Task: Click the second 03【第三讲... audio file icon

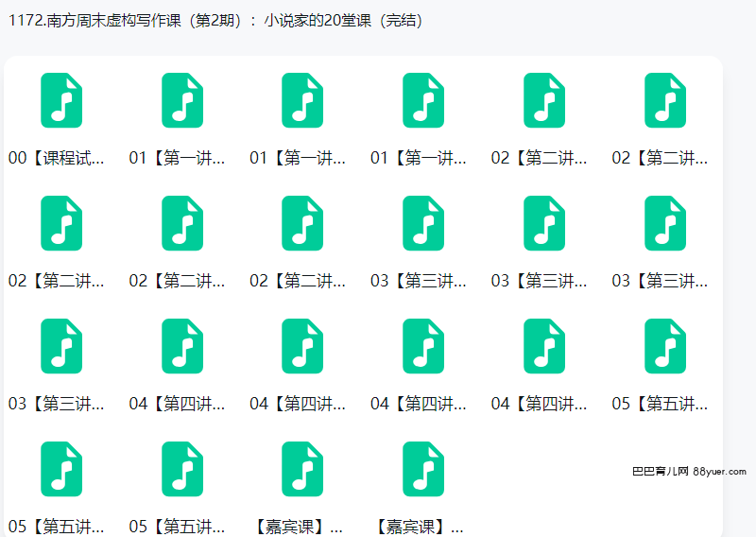Action: 544,223
